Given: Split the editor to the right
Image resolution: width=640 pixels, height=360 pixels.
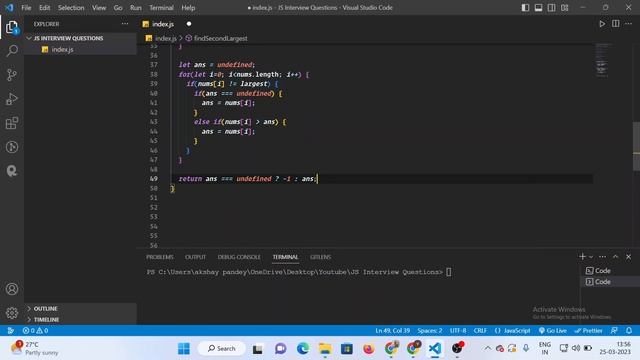Looking at the screenshot, I should pyautogui.click(x=616, y=24).
